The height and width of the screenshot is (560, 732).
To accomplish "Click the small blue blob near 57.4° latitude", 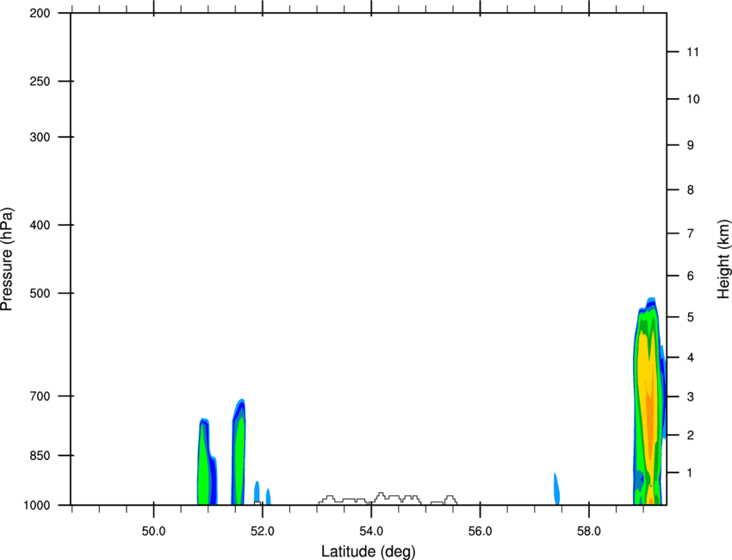I will point(556,488).
